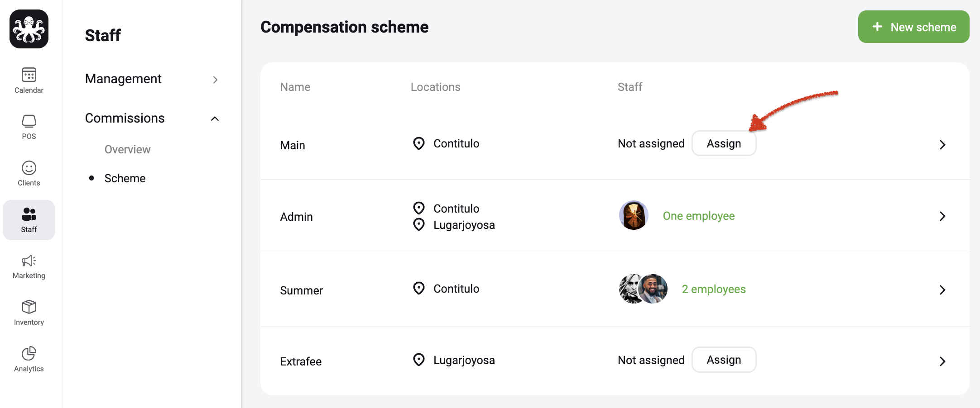Open Main scheme details chevron
The height and width of the screenshot is (408, 980).
(x=942, y=145)
